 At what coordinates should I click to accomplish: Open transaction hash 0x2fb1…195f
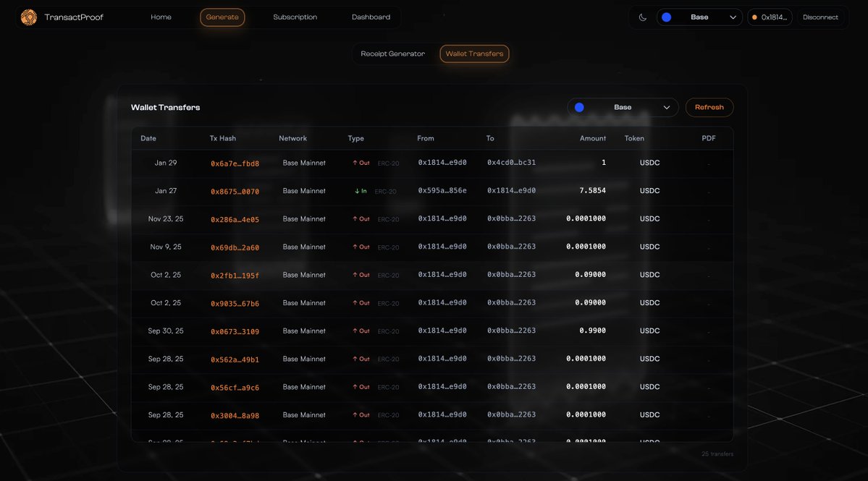click(x=235, y=276)
